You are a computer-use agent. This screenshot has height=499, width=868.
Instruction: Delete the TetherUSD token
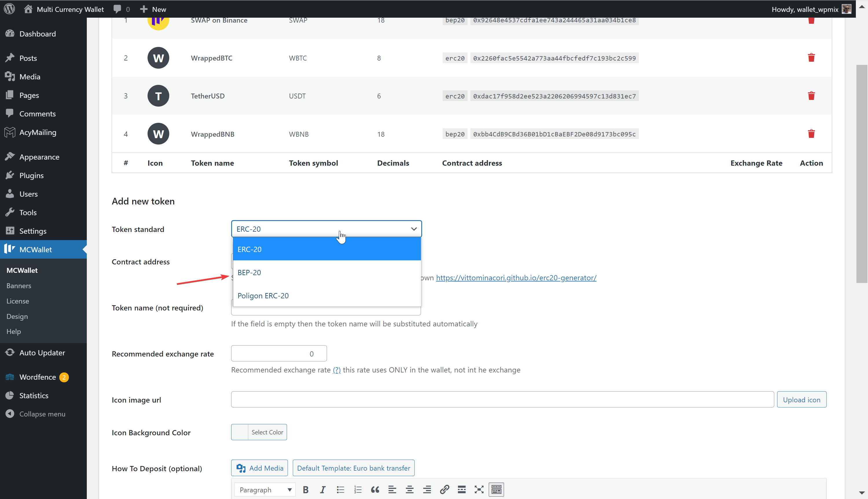811,96
